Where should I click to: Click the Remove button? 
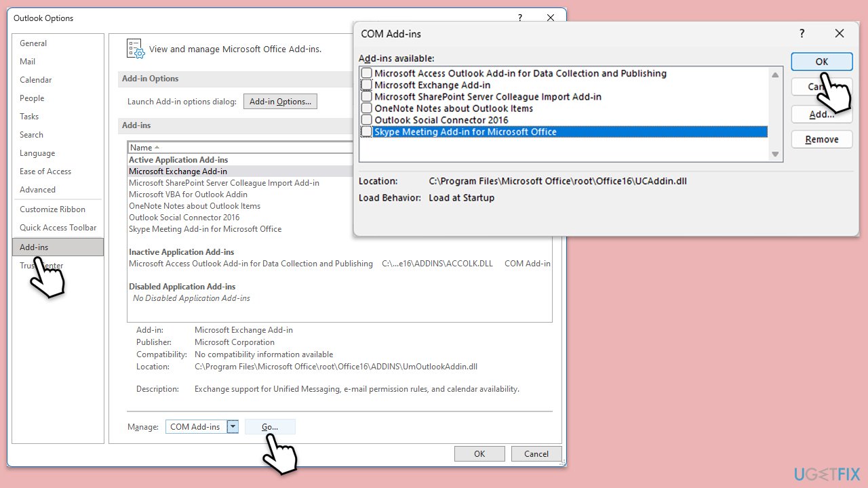click(821, 140)
